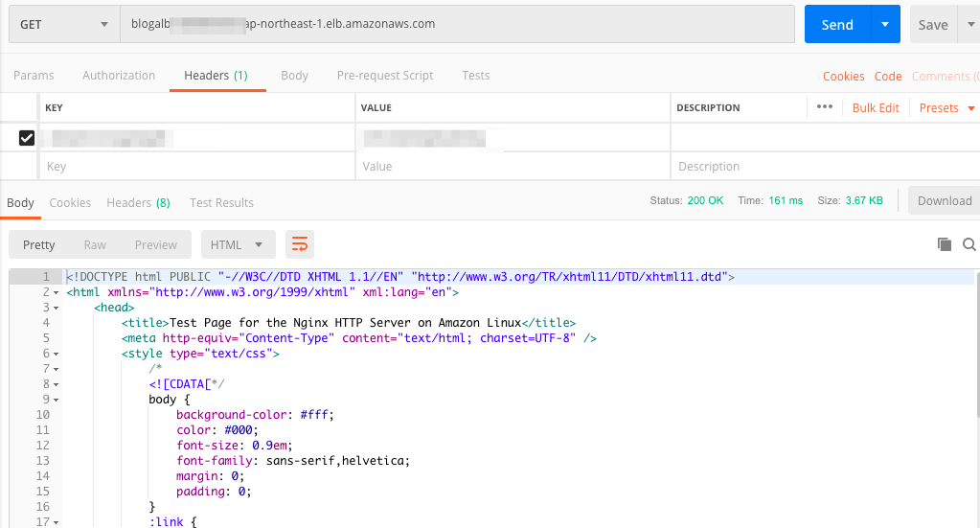Toggle the line wrap icon
Viewport: 980px width, 528px height.
300,245
